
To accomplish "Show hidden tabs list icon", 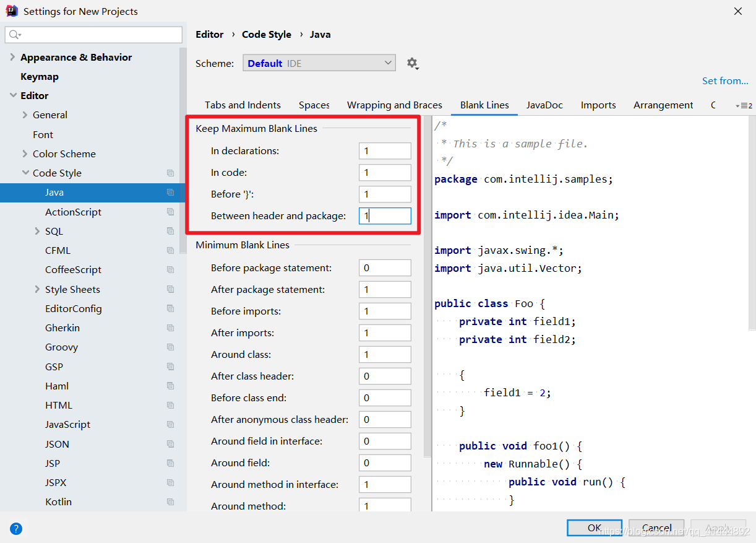I will (744, 105).
